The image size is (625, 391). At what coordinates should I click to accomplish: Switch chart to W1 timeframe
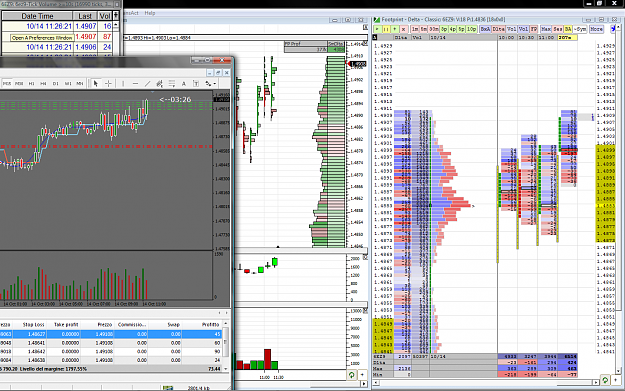click(x=68, y=83)
